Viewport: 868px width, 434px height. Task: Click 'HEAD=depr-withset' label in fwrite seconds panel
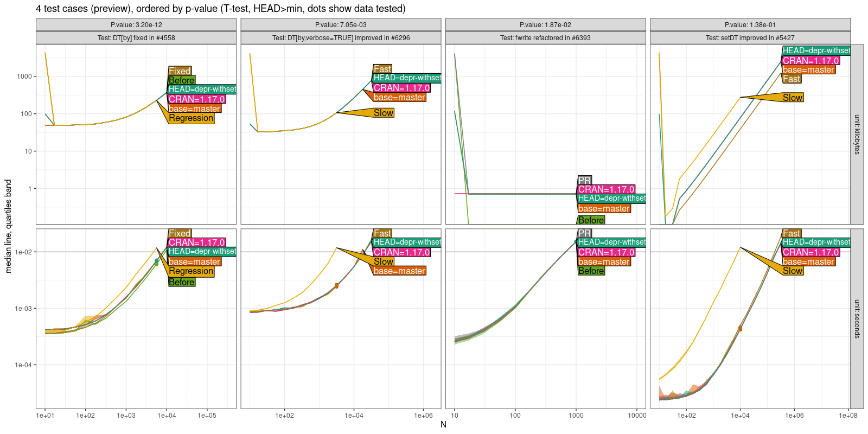pos(611,242)
